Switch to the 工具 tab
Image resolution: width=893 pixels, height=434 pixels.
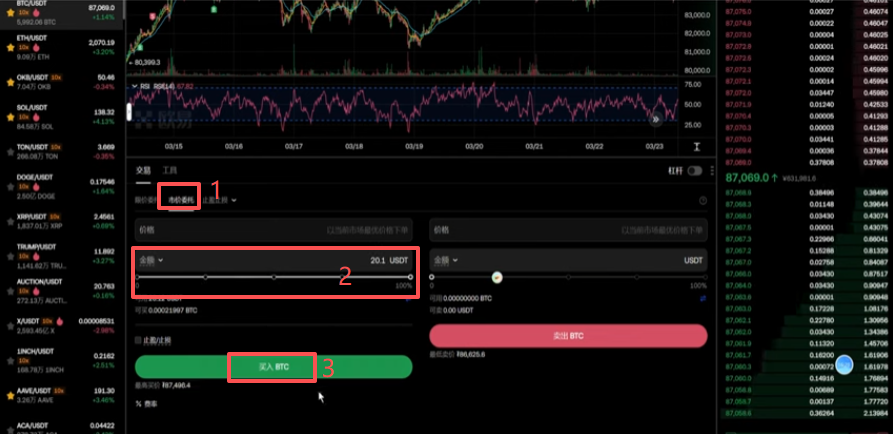(x=170, y=170)
